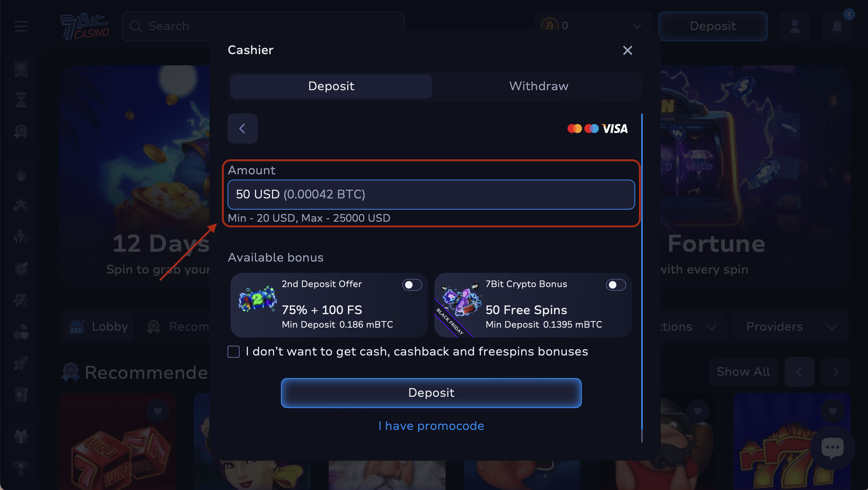Click the Amount input field

click(431, 195)
